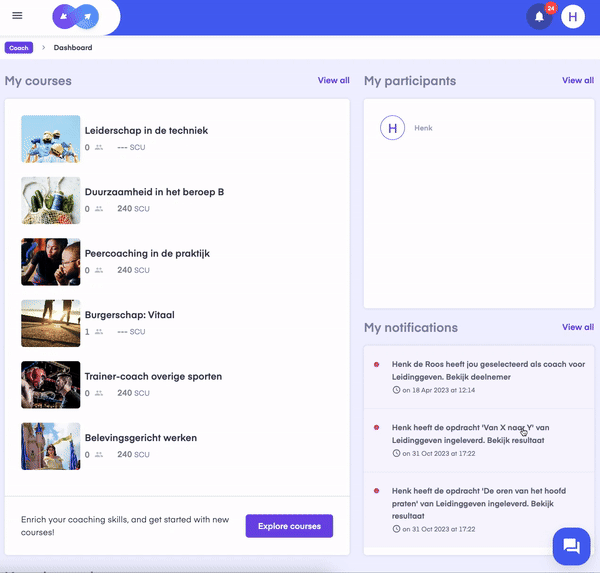View all my notifications
The height and width of the screenshot is (573, 600).
pos(578,327)
